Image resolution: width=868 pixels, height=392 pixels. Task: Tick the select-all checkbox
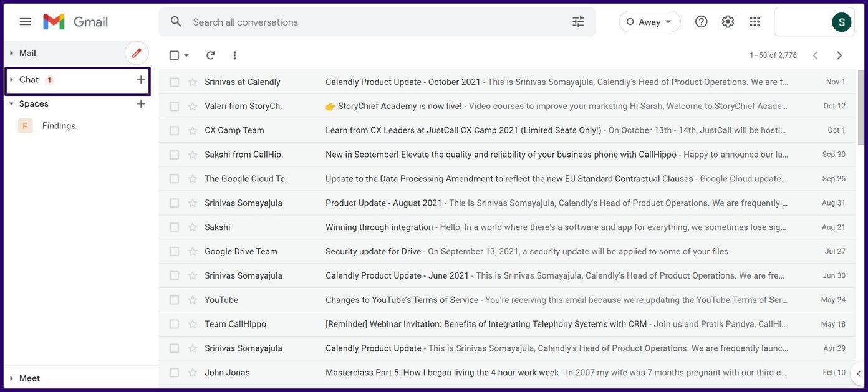point(175,55)
